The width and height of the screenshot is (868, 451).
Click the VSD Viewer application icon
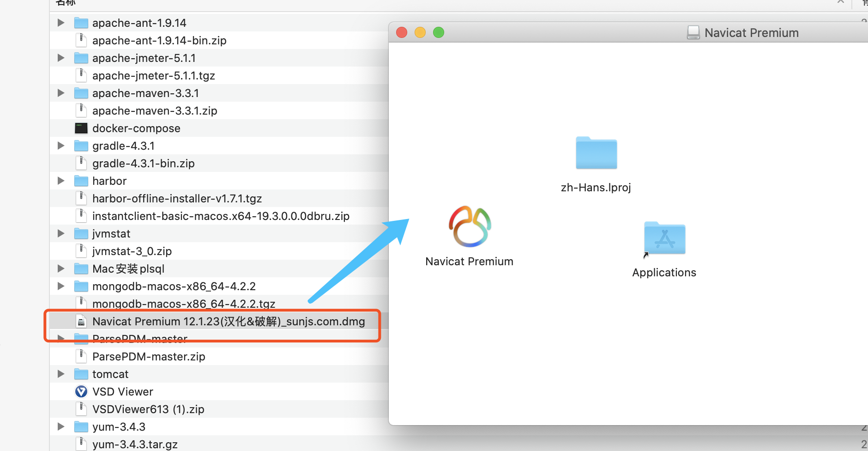[81, 391]
